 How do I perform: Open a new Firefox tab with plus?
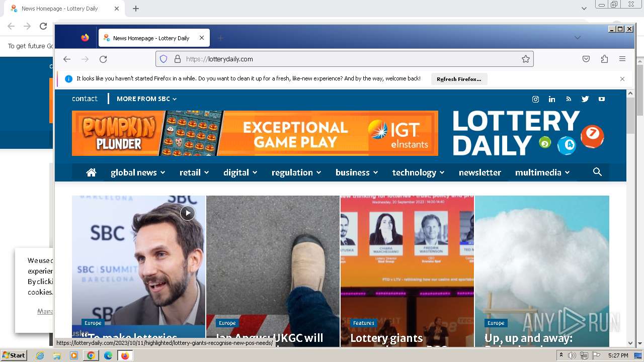click(220, 38)
